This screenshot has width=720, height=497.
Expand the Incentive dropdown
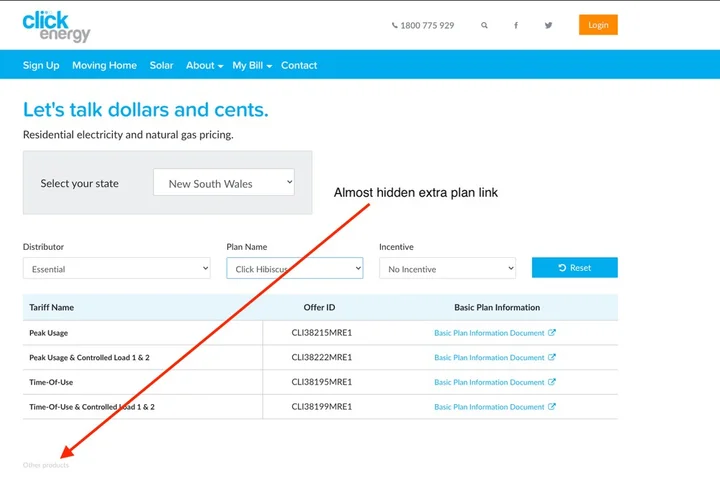[447, 269]
